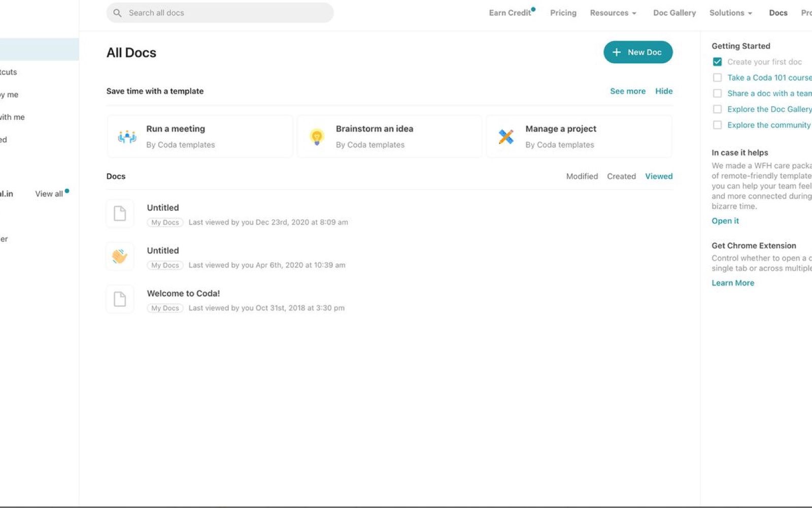Open the Run a meeting template card
The image size is (812, 508).
point(200,136)
